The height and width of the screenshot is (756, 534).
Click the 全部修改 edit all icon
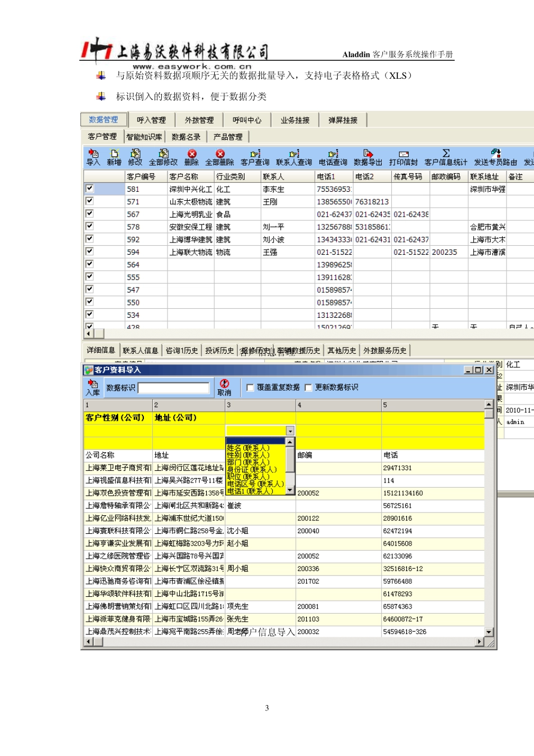coord(163,157)
